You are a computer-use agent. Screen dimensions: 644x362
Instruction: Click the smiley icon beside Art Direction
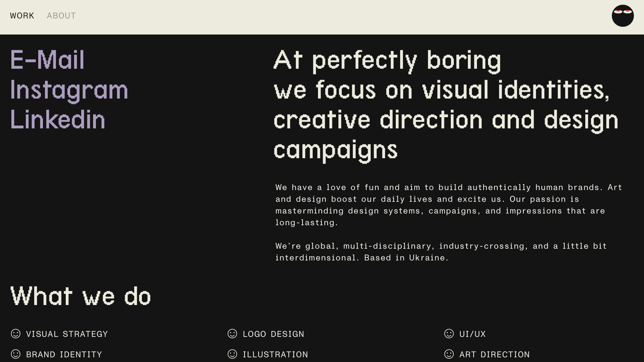click(449, 354)
